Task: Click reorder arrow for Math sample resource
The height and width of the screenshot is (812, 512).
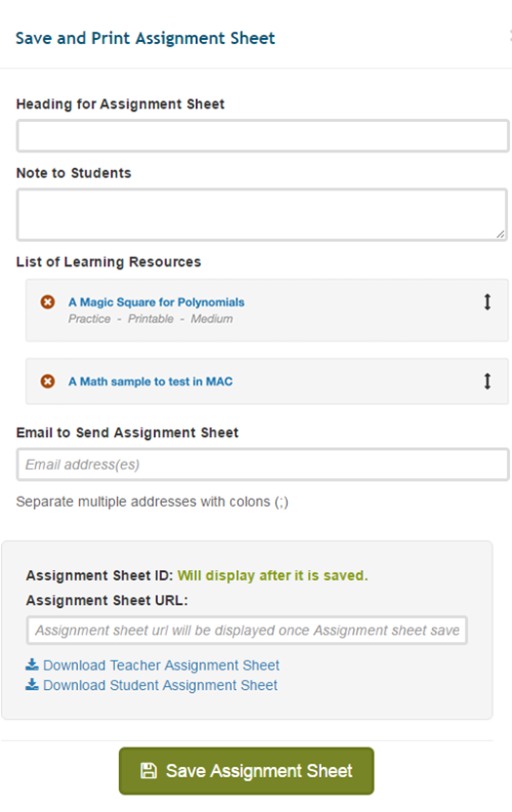Action: (488, 382)
